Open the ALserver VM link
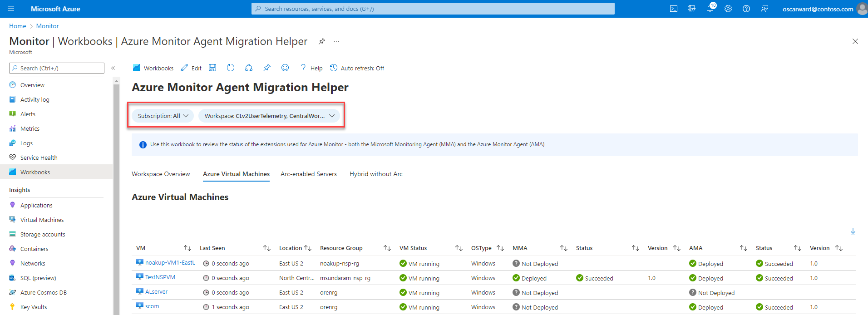868x315 pixels. 157,291
